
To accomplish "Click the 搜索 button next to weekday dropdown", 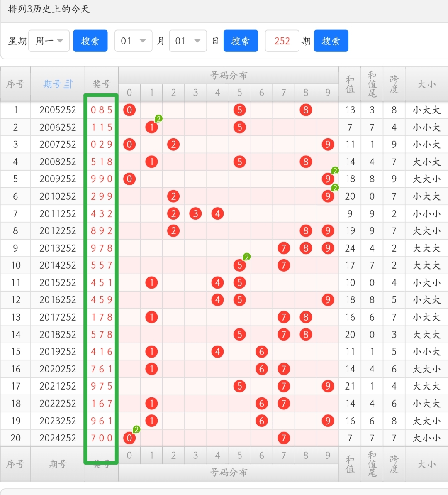I will (x=90, y=41).
